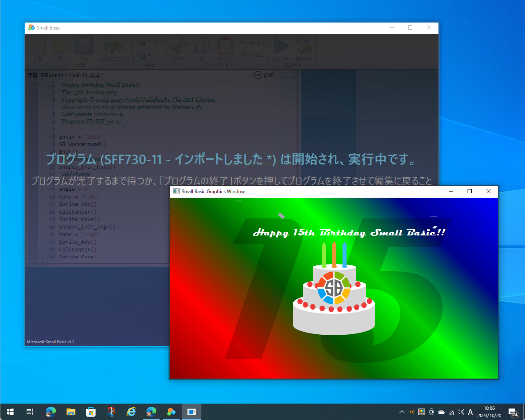Open the volume control in the tray
Image resolution: width=525 pixels, height=420 pixels.
(x=461, y=412)
